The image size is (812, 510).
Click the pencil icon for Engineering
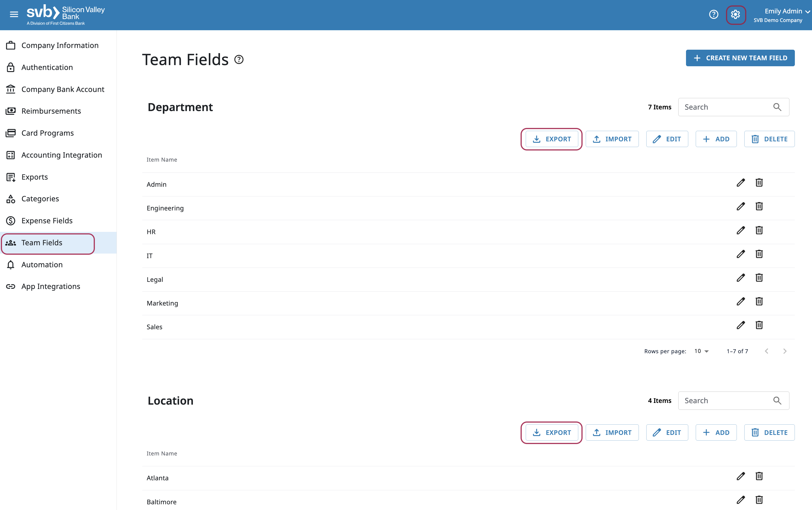click(741, 206)
